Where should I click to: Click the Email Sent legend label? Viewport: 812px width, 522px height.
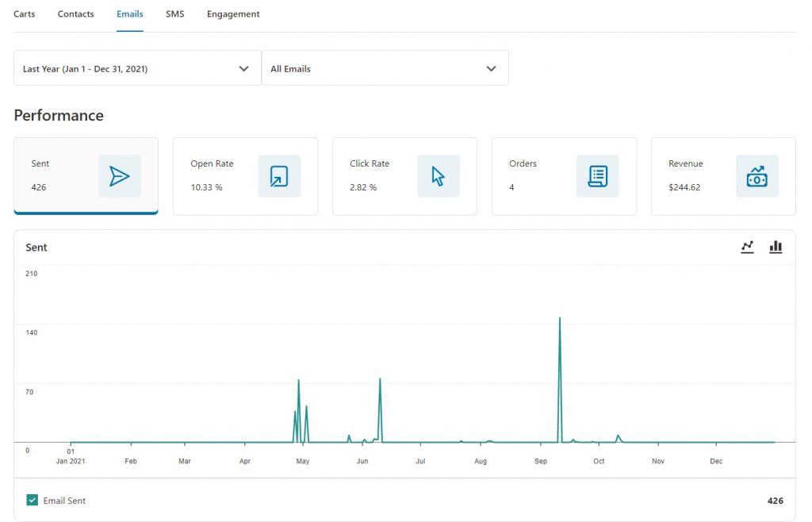[64, 501]
